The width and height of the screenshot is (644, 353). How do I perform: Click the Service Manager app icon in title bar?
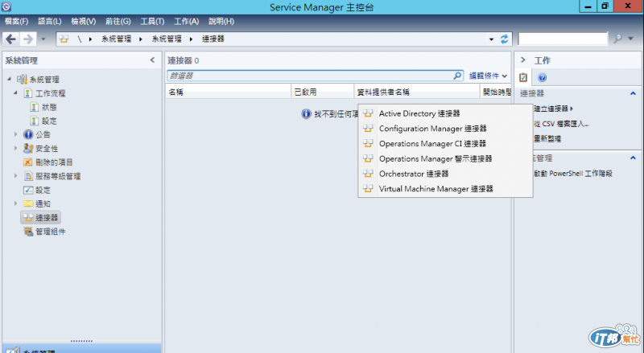coord(6,6)
